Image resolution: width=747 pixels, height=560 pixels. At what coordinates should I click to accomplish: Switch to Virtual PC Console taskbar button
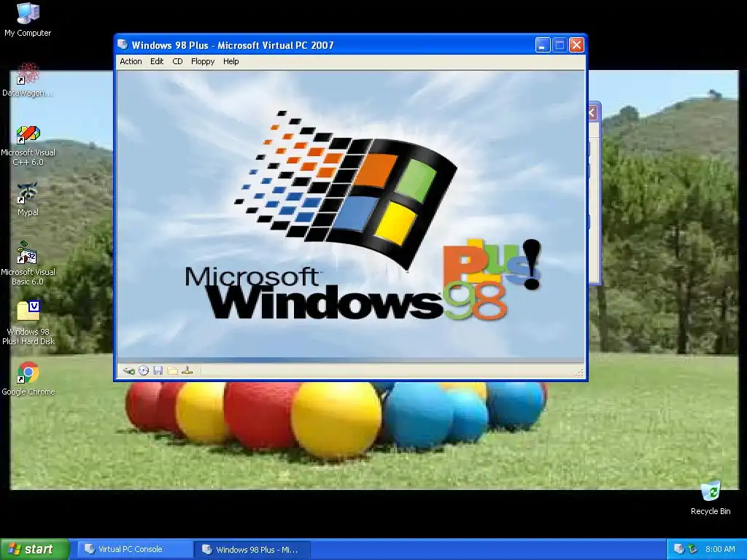tap(135, 549)
